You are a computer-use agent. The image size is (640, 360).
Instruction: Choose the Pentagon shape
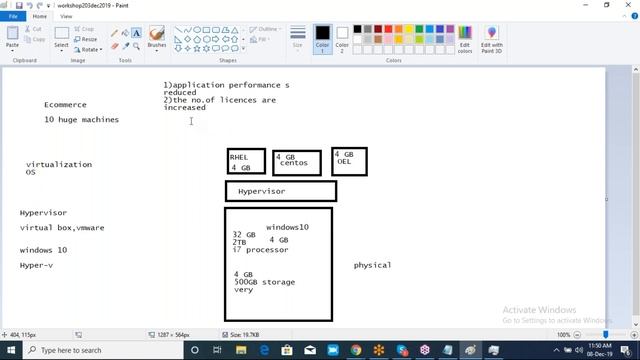point(197,40)
